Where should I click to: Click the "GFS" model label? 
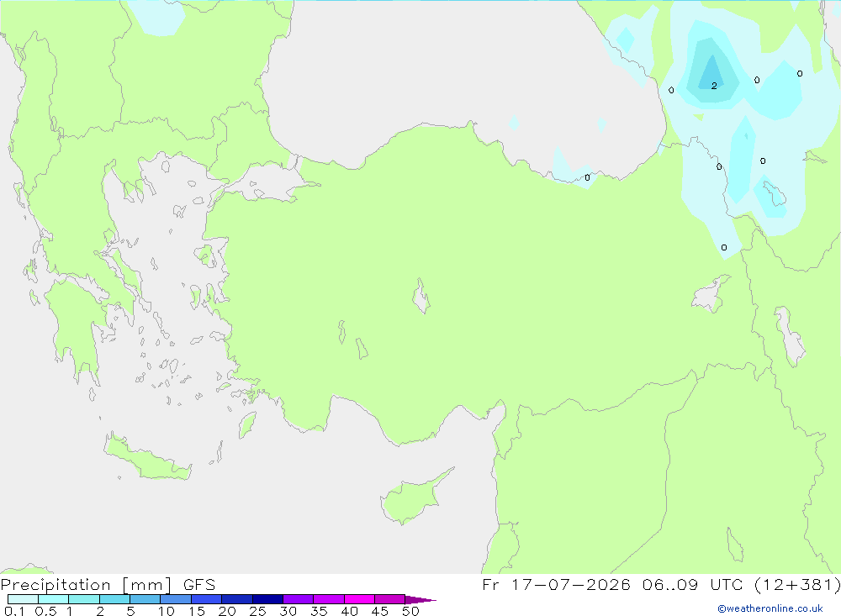coord(199,585)
